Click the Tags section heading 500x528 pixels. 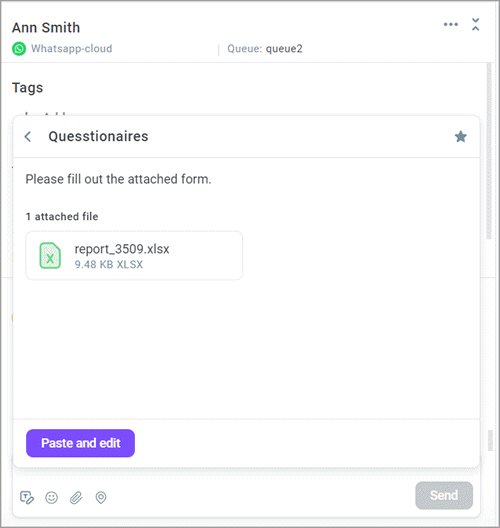[x=28, y=88]
